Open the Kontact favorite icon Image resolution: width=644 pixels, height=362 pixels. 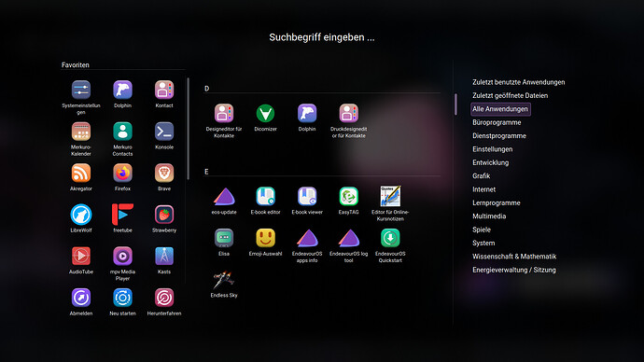pos(164,90)
